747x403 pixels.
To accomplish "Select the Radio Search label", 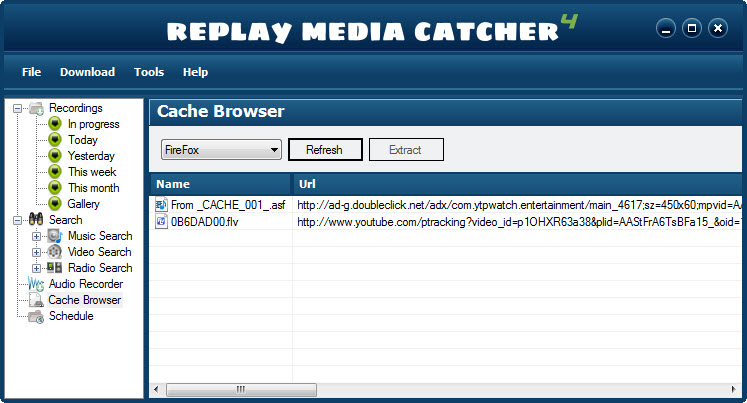I will (x=100, y=268).
